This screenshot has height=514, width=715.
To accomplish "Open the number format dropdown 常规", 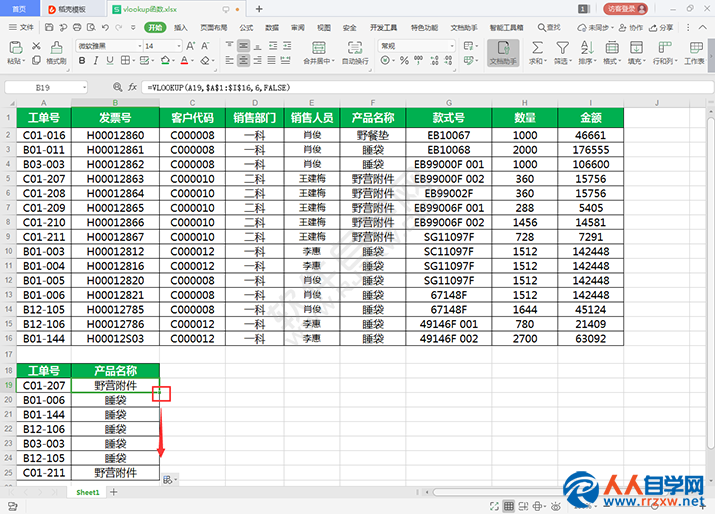I will click(x=452, y=46).
